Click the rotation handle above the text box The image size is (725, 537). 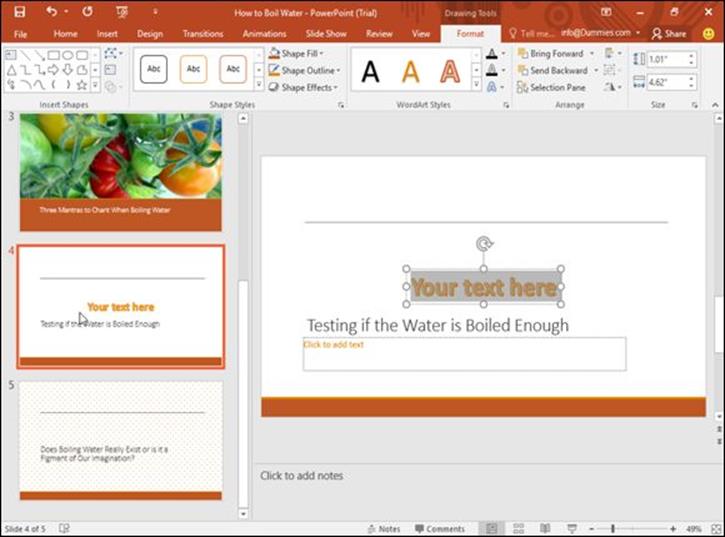[484, 243]
